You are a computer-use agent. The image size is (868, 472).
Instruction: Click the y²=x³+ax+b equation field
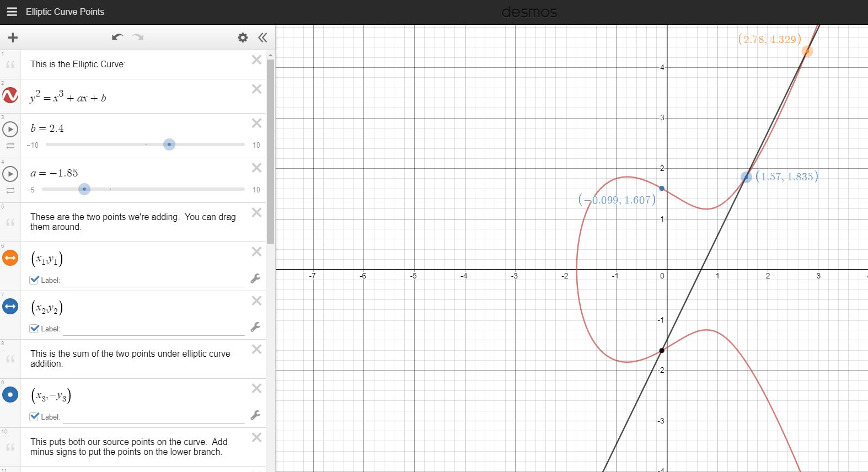pos(68,96)
